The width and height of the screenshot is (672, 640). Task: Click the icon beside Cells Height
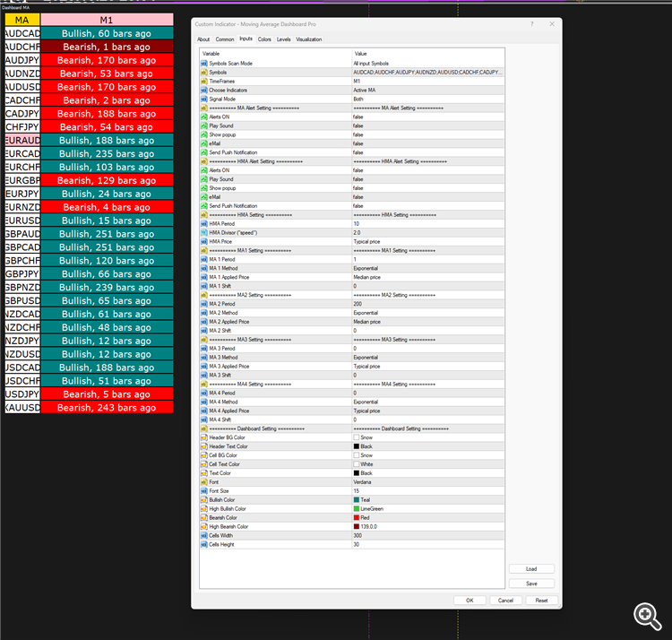204,544
